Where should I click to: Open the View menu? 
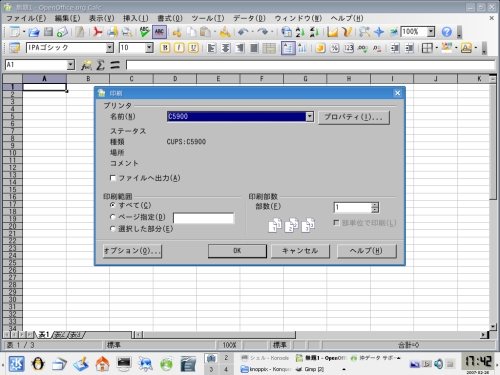tap(102, 18)
